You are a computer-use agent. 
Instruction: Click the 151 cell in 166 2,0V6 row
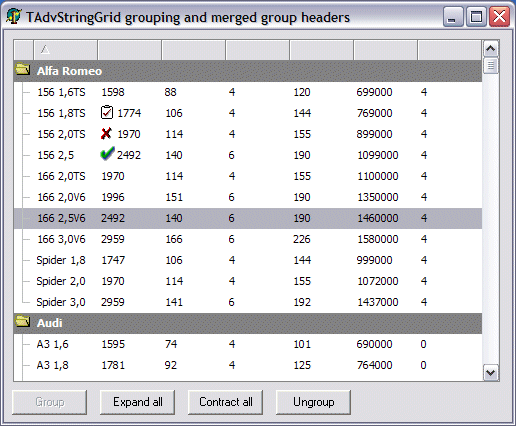point(174,197)
